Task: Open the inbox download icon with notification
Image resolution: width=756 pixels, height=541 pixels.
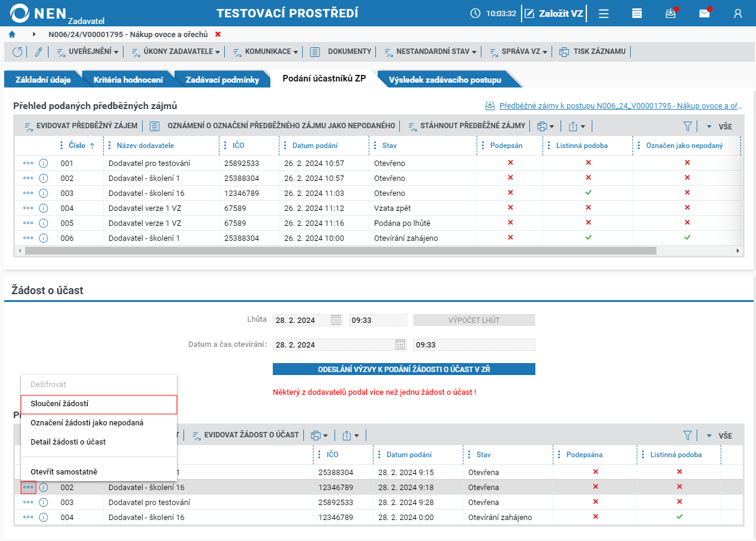Action: click(671, 13)
